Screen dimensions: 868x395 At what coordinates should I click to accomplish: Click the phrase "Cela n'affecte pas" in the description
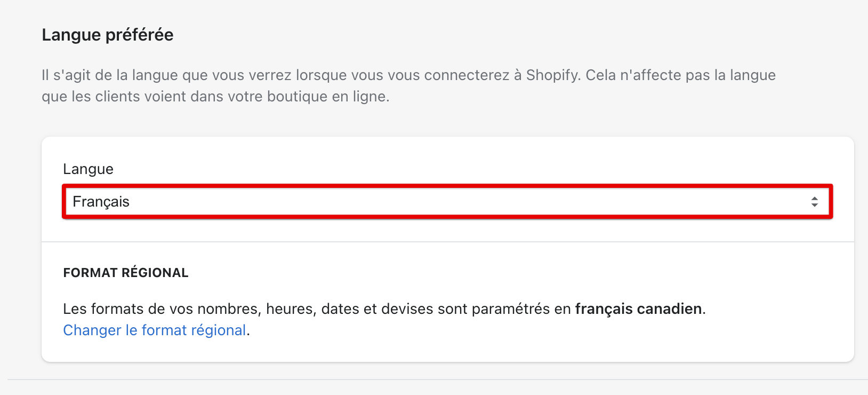[633, 75]
